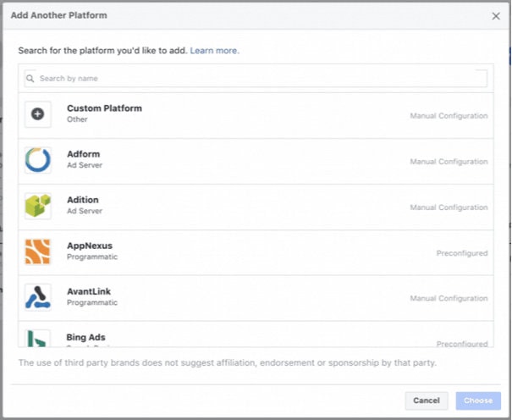Click the 'Add Another Platform' dialog title
Screen dimensions: 512x420
(58, 15)
